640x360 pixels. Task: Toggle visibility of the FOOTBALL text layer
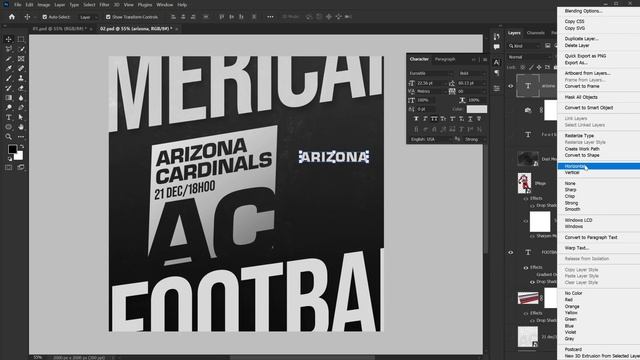click(511, 252)
